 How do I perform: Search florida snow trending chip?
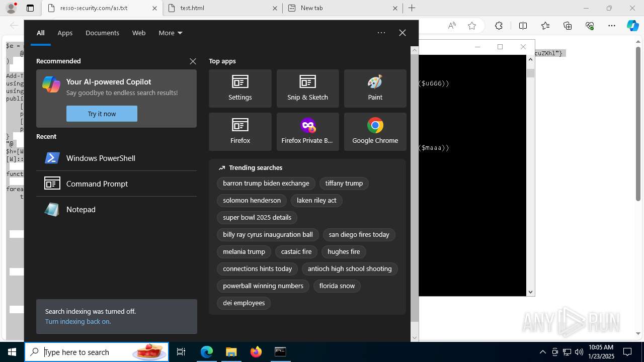(337, 286)
